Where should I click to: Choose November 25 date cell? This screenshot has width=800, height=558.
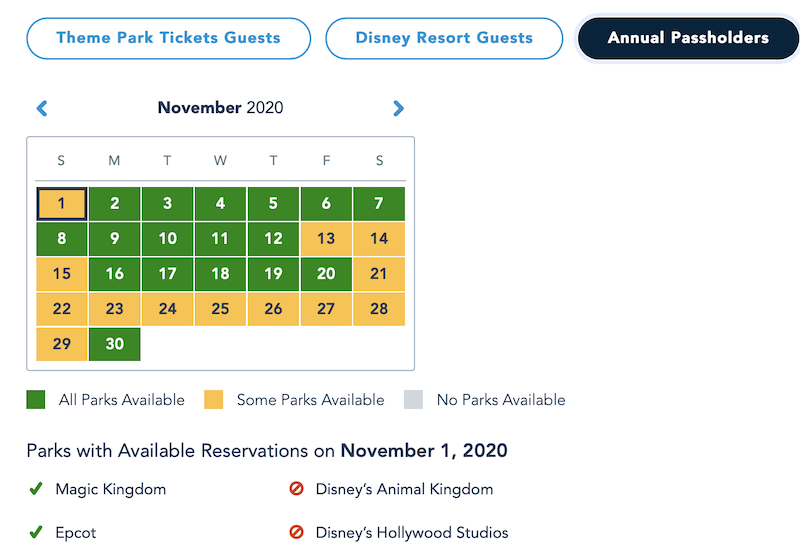220,309
